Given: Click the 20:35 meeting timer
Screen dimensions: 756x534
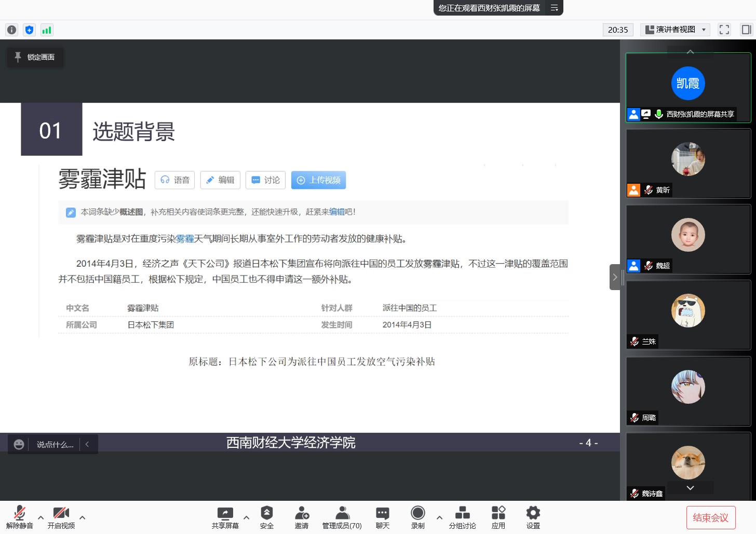Looking at the screenshot, I should 618,30.
